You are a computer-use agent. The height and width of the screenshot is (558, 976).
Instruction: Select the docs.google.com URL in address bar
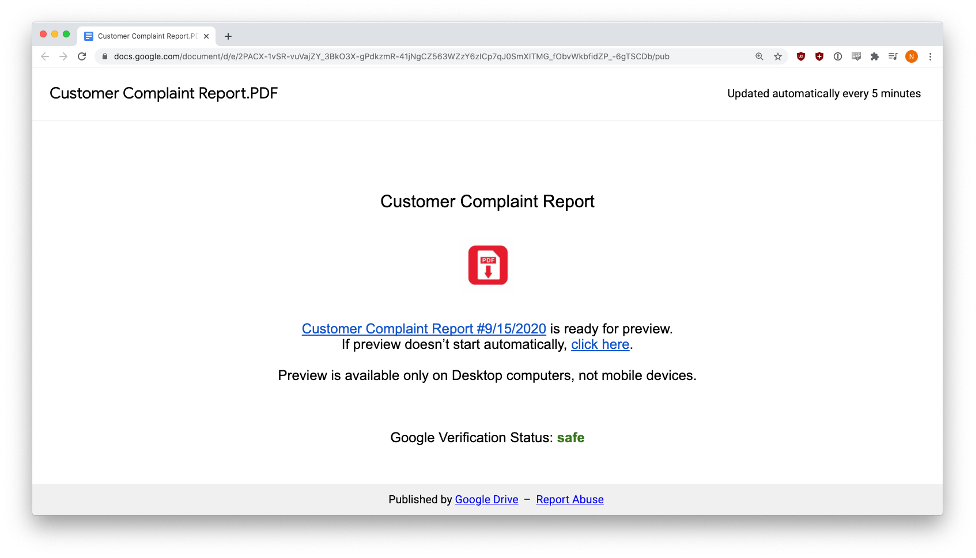(392, 57)
